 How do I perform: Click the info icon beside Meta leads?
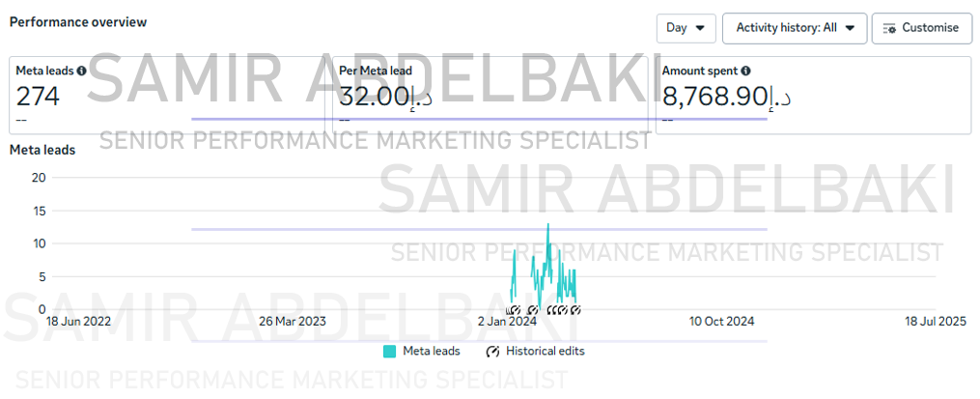pos(81,71)
